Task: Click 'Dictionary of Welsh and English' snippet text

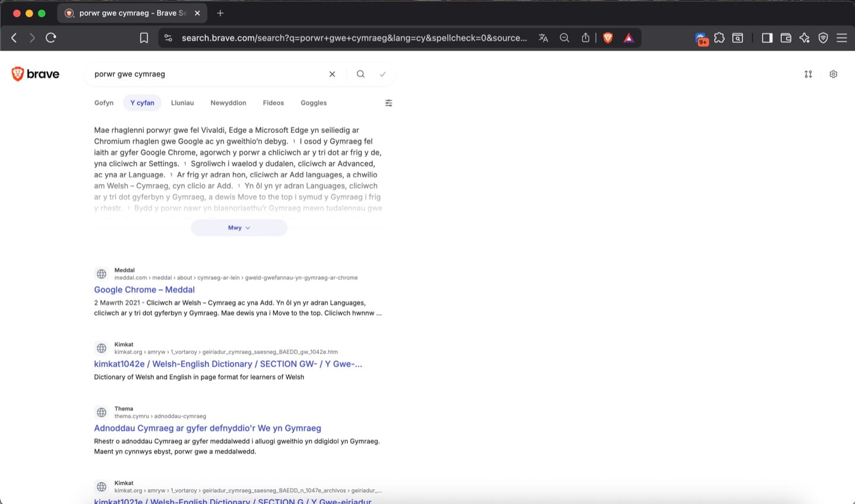Action: 199,377
